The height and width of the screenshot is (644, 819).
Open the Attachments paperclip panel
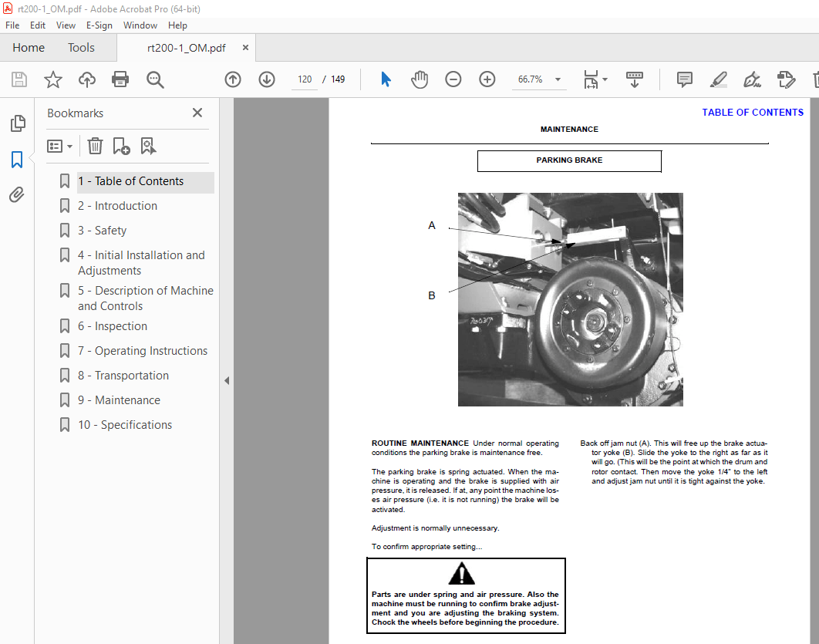(x=18, y=194)
